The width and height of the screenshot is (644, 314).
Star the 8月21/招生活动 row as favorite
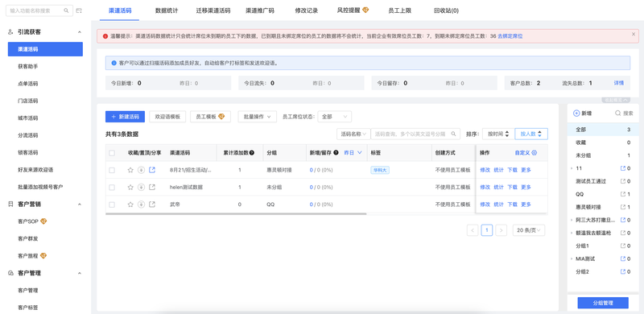130,170
